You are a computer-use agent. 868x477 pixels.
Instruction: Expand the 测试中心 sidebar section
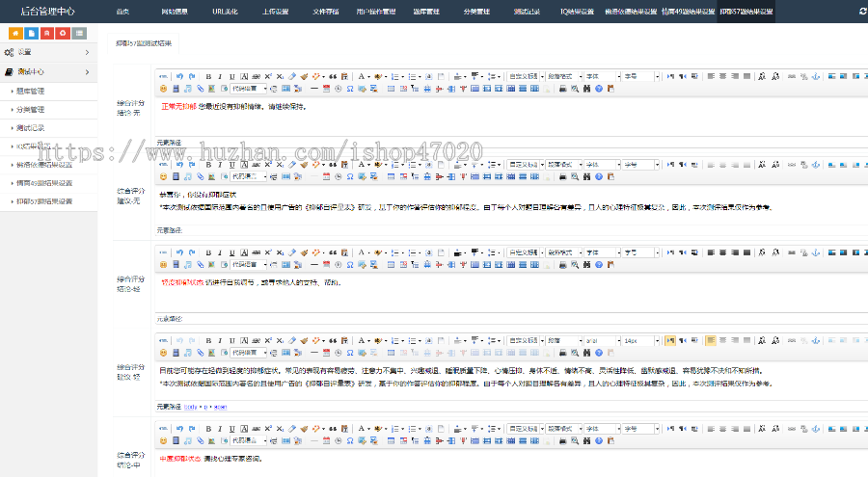coord(49,72)
